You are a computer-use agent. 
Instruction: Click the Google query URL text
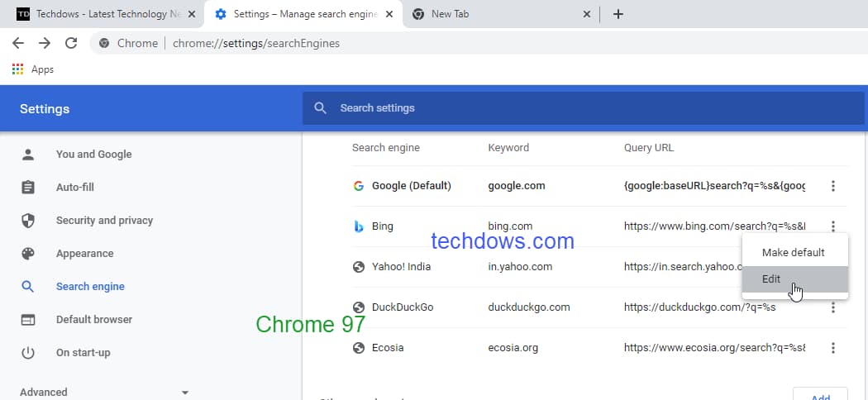(715, 186)
